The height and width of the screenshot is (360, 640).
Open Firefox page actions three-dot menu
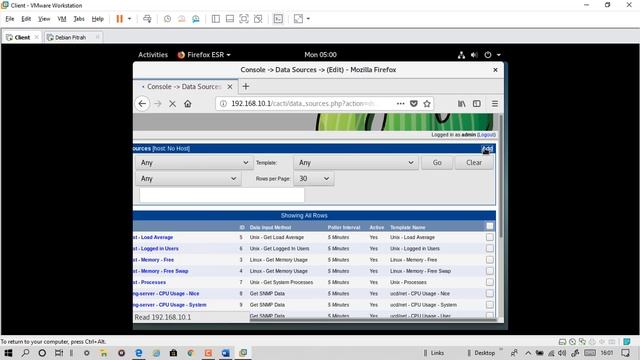(400, 104)
